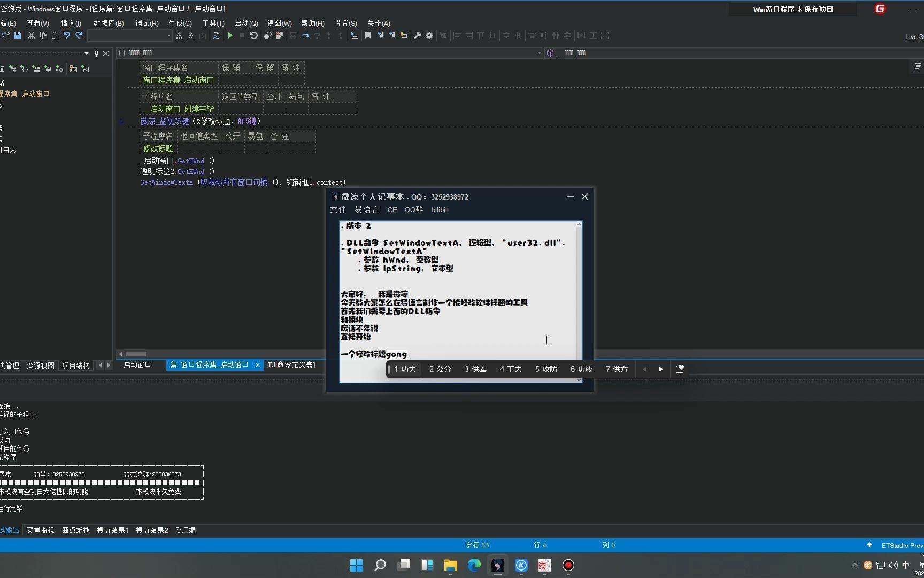Open the taskbar Search icon
This screenshot has height=578, width=924.
point(380,565)
